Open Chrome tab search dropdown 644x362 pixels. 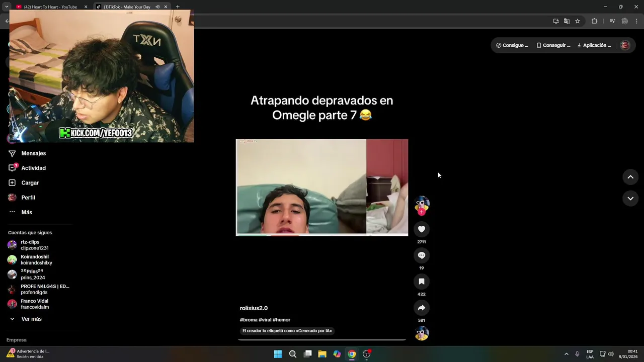point(6,7)
